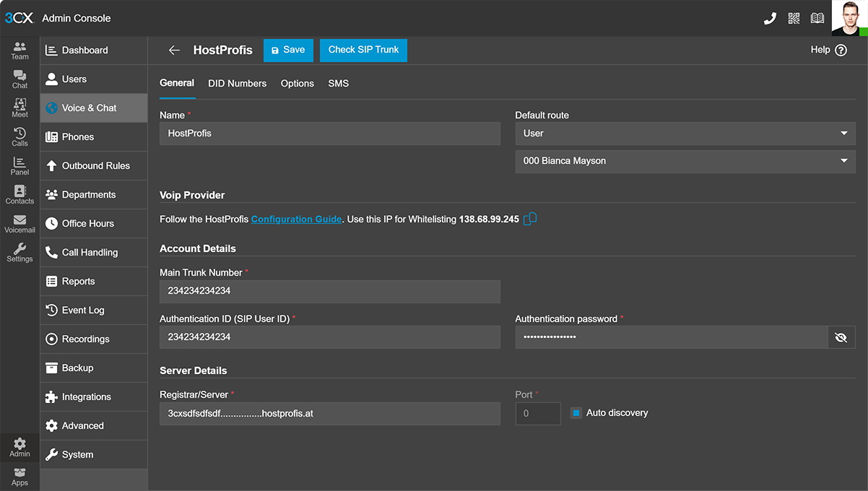Open the Apps sidebar icon
The width and height of the screenshot is (868, 491).
[19, 477]
